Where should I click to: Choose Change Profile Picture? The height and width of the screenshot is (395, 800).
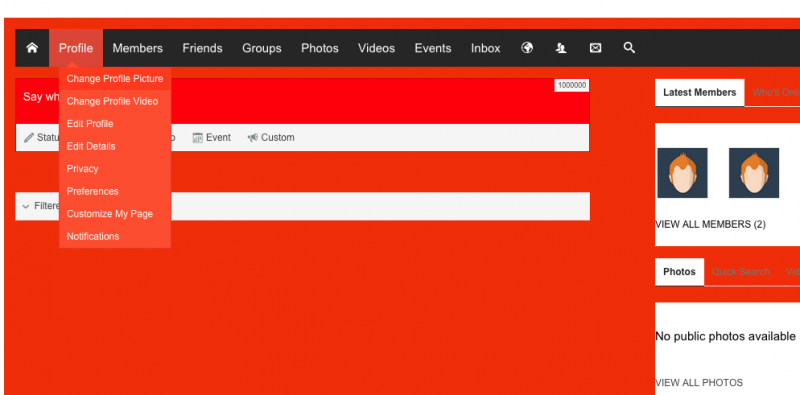point(115,79)
